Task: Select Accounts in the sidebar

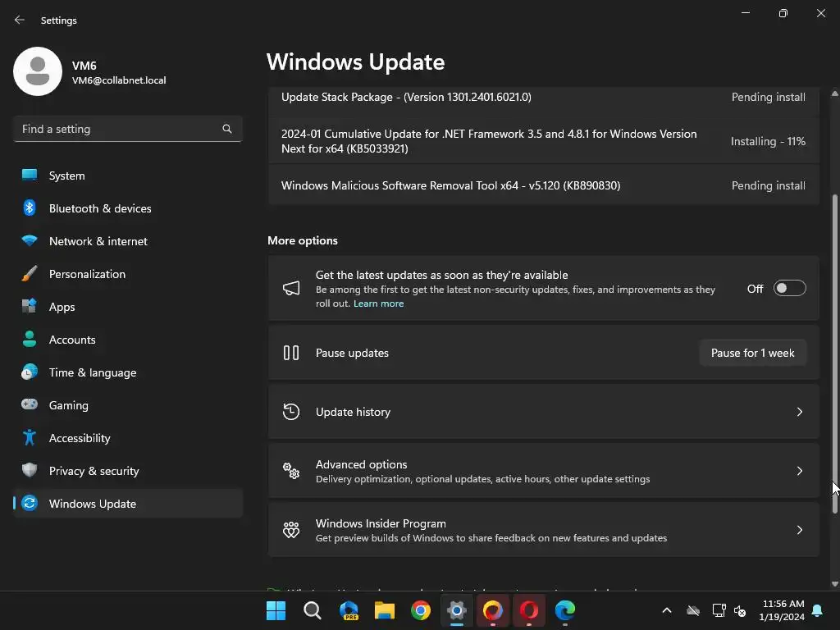Action: [x=128, y=339]
